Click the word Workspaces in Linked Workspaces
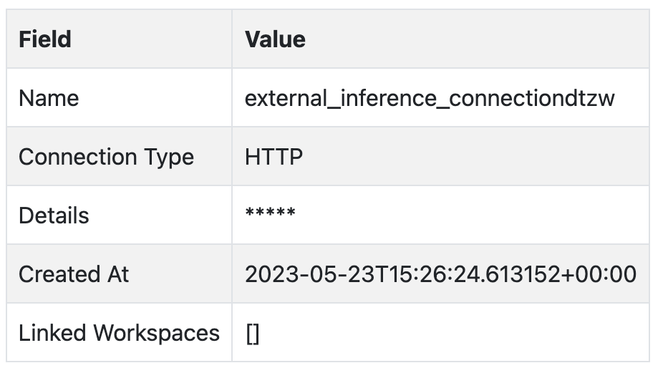Image resolution: width=663 pixels, height=368 pixels. tap(156, 332)
